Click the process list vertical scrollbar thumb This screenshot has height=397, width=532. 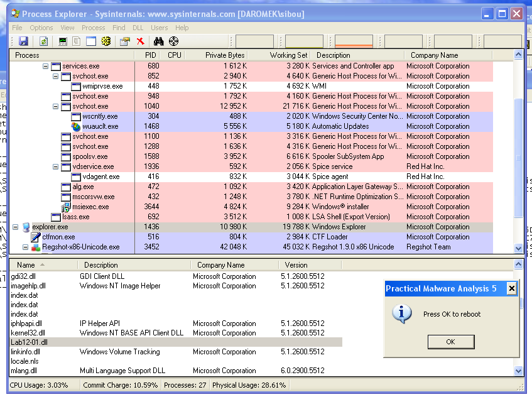click(518, 157)
